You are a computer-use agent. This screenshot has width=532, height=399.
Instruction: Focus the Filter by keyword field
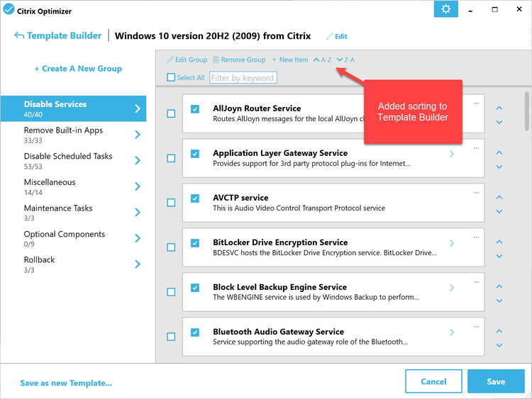pyautogui.click(x=243, y=78)
